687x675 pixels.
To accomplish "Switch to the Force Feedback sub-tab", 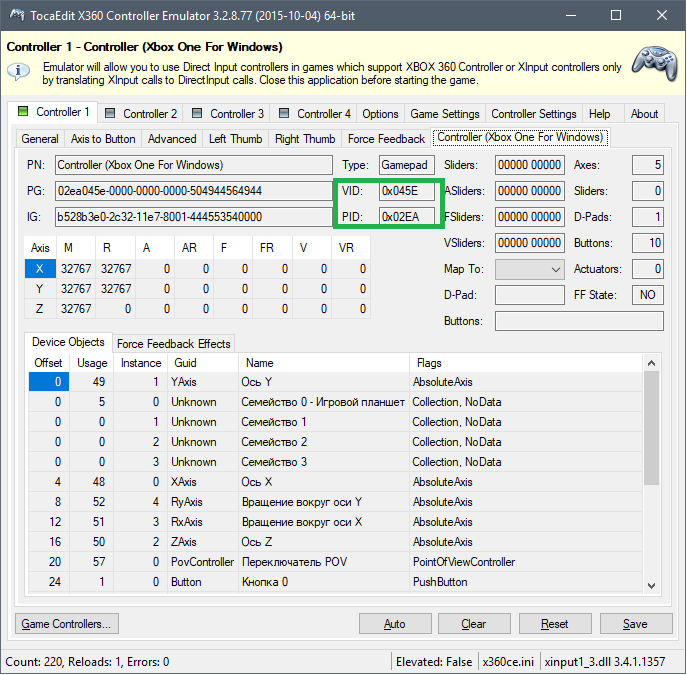I will (386, 139).
